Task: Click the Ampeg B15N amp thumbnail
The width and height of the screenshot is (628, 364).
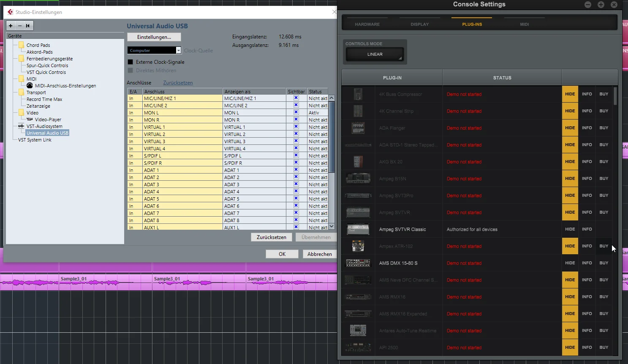Action: [x=358, y=179]
